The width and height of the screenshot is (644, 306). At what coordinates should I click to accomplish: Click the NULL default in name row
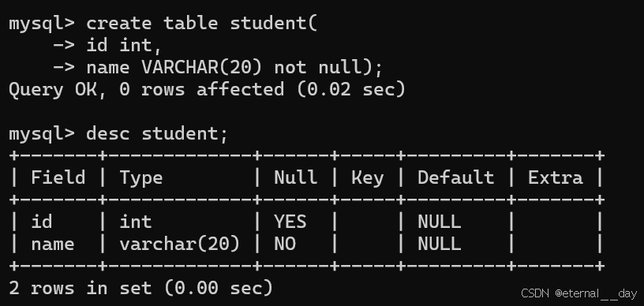[x=440, y=244]
